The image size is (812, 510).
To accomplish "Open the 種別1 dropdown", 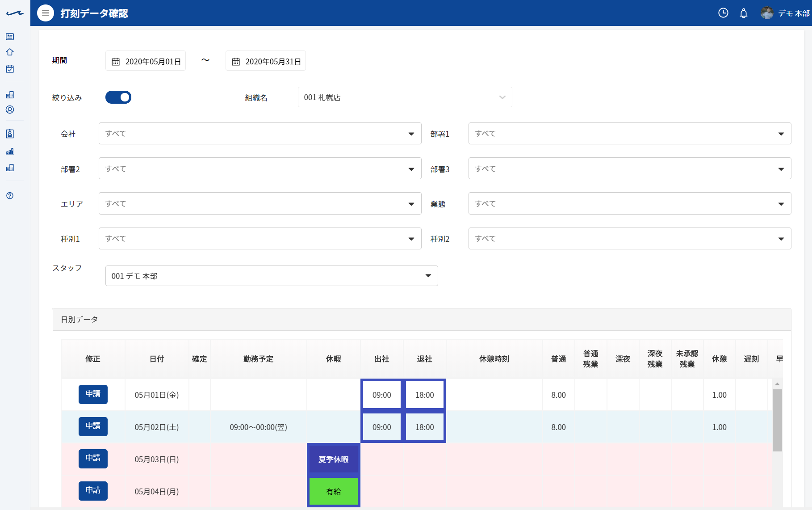I will (x=260, y=239).
